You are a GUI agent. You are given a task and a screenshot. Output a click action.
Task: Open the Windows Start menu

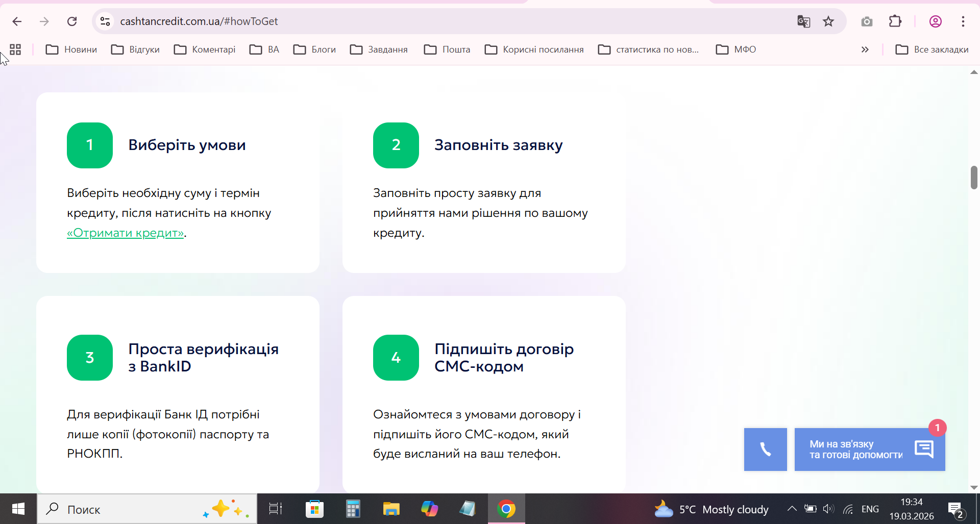coord(18,509)
